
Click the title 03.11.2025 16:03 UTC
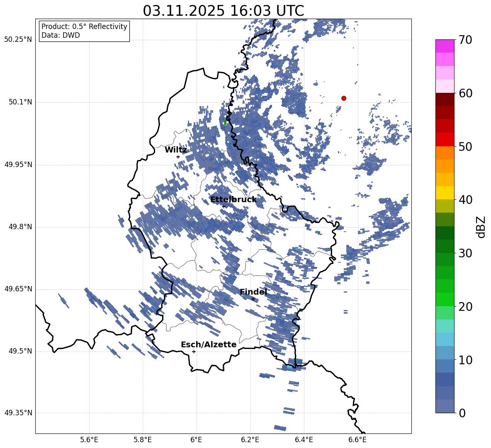click(224, 11)
